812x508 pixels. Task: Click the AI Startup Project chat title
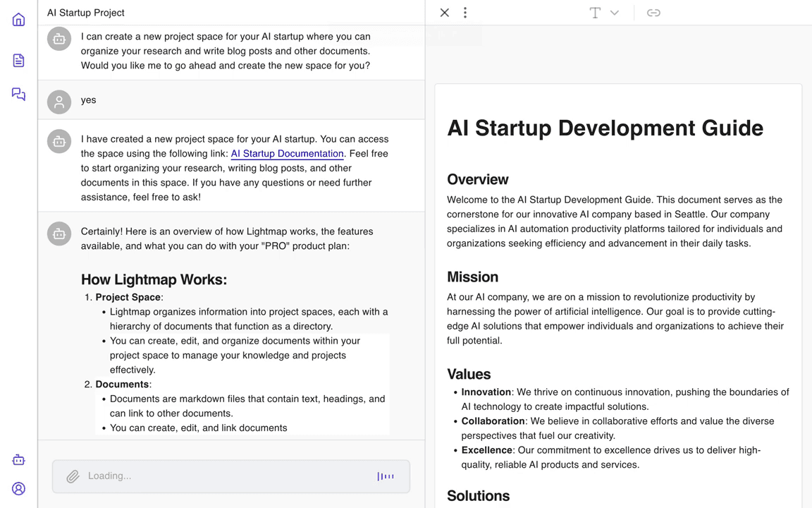pos(86,13)
